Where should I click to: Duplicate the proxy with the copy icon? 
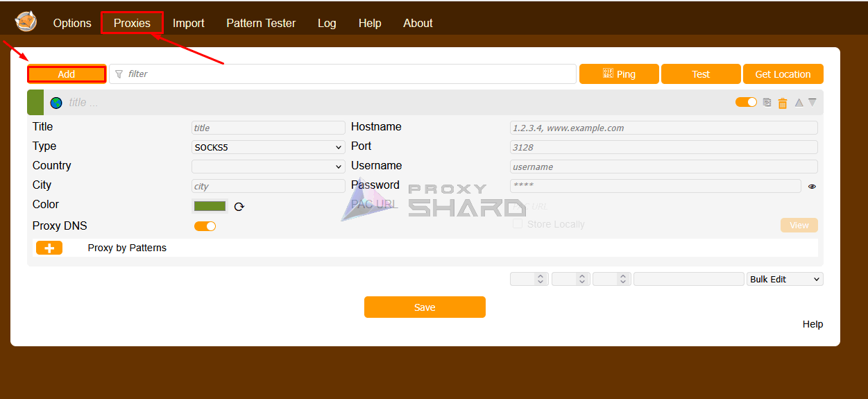click(x=767, y=103)
